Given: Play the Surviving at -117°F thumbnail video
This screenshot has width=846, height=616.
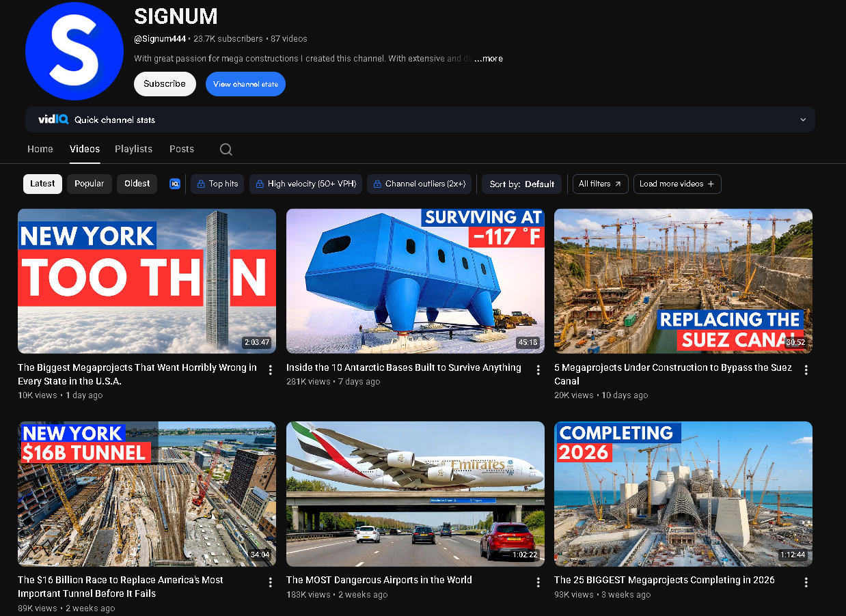Looking at the screenshot, I should click(x=415, y=281).
